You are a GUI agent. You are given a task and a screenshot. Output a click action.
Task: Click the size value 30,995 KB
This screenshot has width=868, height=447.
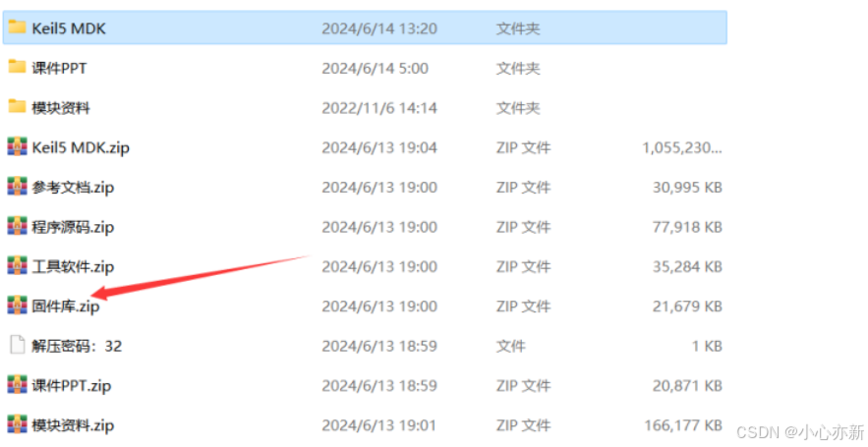[687, 188]
